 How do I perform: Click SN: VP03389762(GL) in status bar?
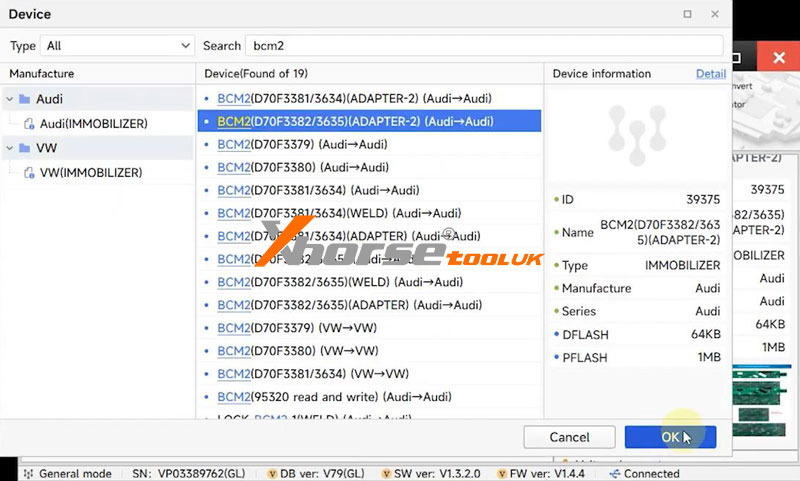click(189, 474)
